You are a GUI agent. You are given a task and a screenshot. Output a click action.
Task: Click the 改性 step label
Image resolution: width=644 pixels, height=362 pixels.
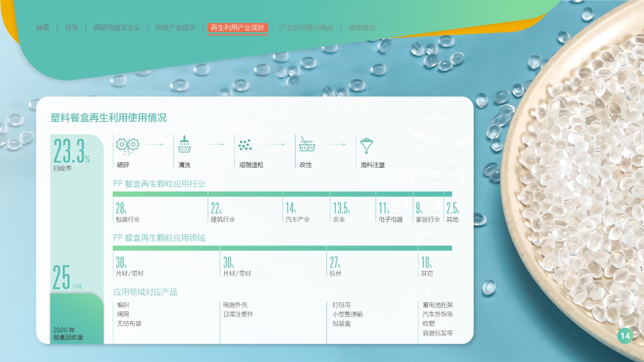click(x=306, y=165)
